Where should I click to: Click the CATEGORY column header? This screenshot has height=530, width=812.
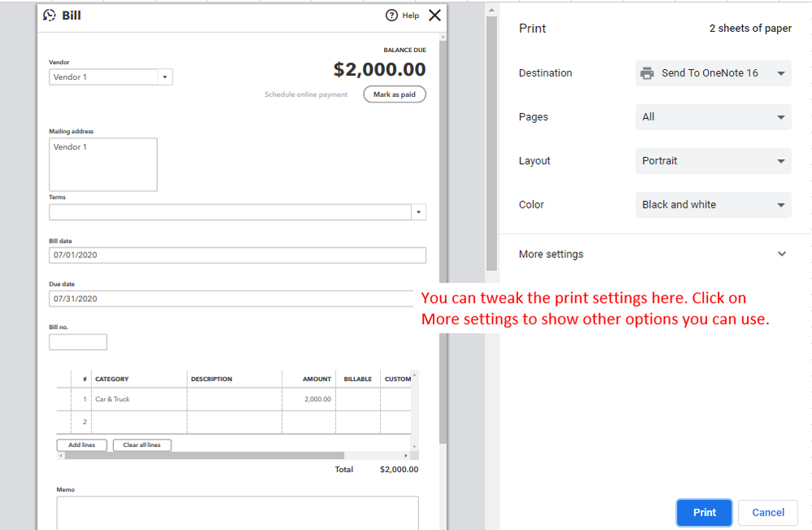tap(111, 379)
